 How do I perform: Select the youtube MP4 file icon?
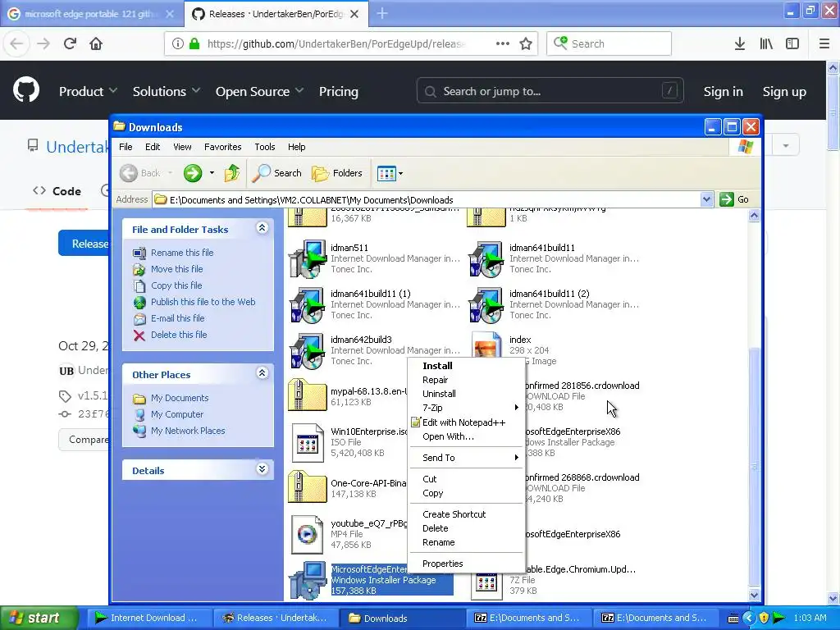pyautogui.click(x=308, y=534)
